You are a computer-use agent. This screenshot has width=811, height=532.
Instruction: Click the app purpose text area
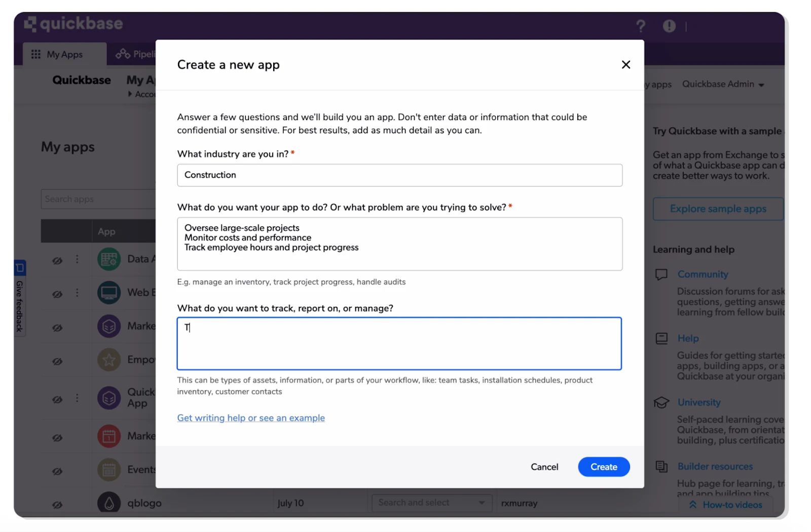tap(399, 244)
